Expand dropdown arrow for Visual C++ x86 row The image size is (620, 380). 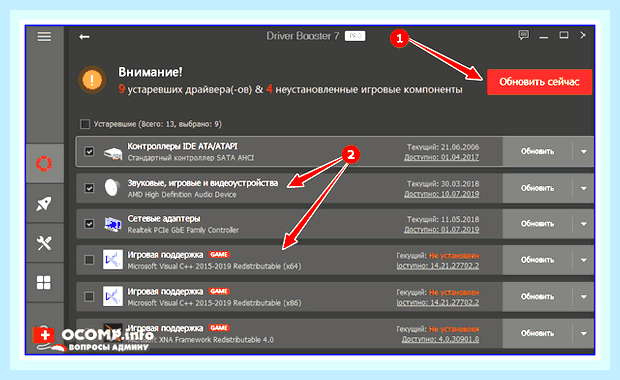pos(584,297)
